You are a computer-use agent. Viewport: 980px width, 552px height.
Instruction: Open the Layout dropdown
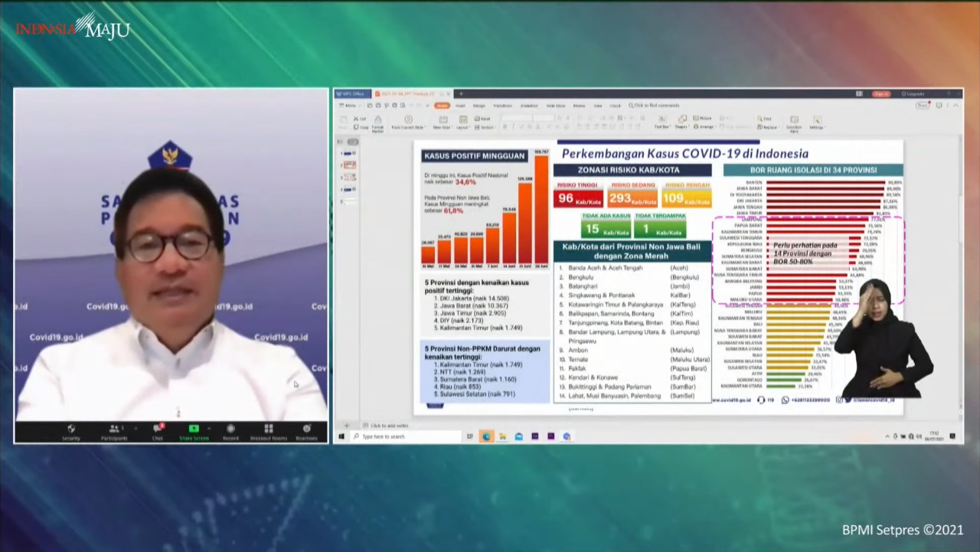[463, 122]
